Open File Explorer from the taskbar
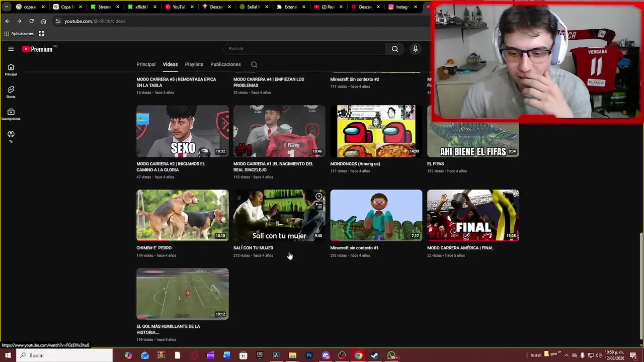The image size is (644, 362). click(x=292, y=355)
